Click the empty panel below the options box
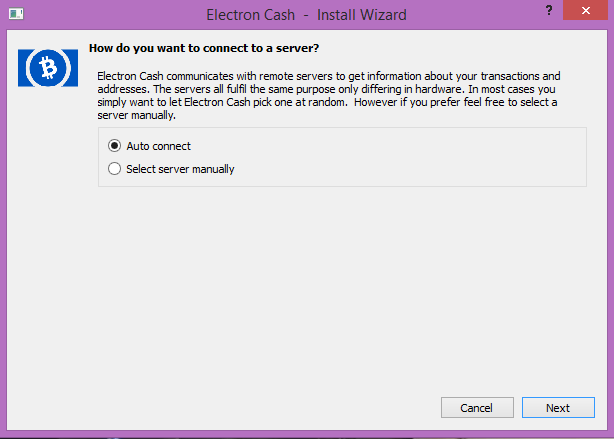Screen dimensions: 614x439 340,290
